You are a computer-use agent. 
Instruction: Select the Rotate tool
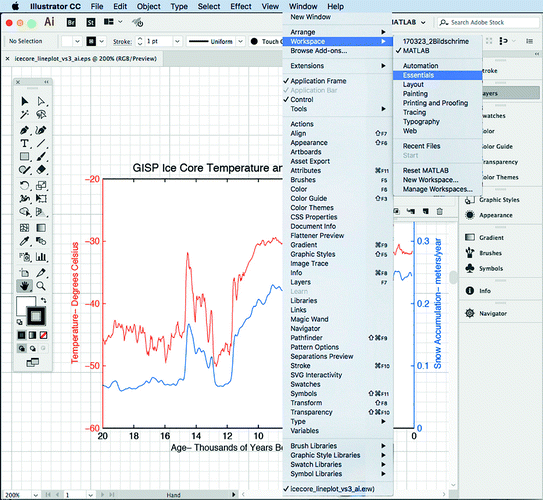(24, 186)
